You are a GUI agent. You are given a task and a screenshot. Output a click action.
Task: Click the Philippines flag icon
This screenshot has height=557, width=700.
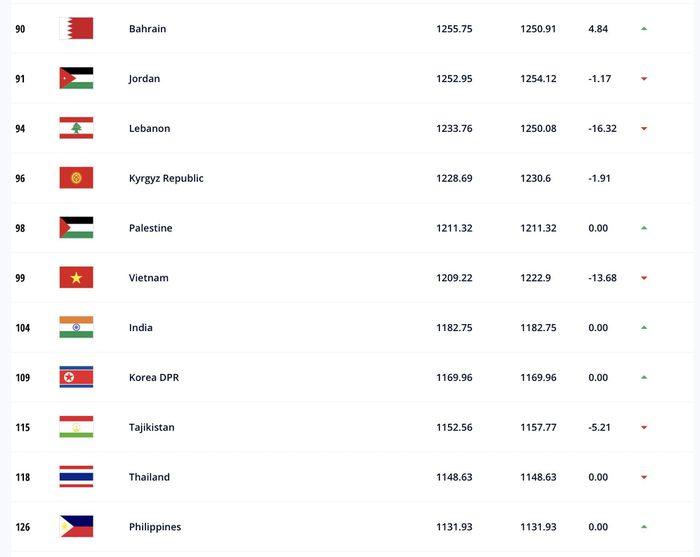[x=76, y=527]
